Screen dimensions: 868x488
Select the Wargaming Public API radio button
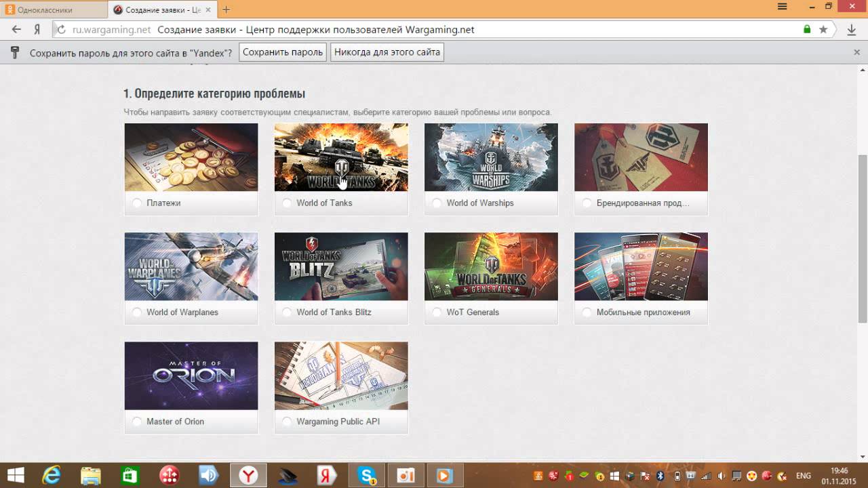tap(288, 421)
